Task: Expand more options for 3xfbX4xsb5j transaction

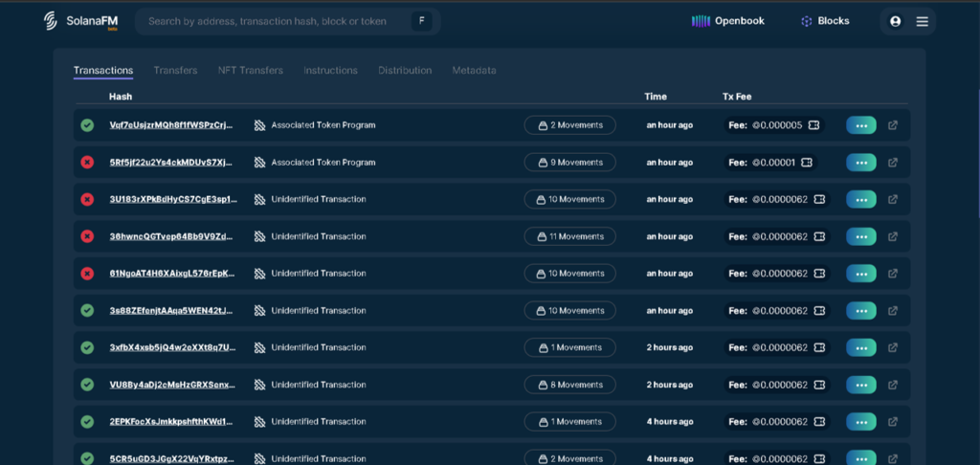Action: pos(861,347)
